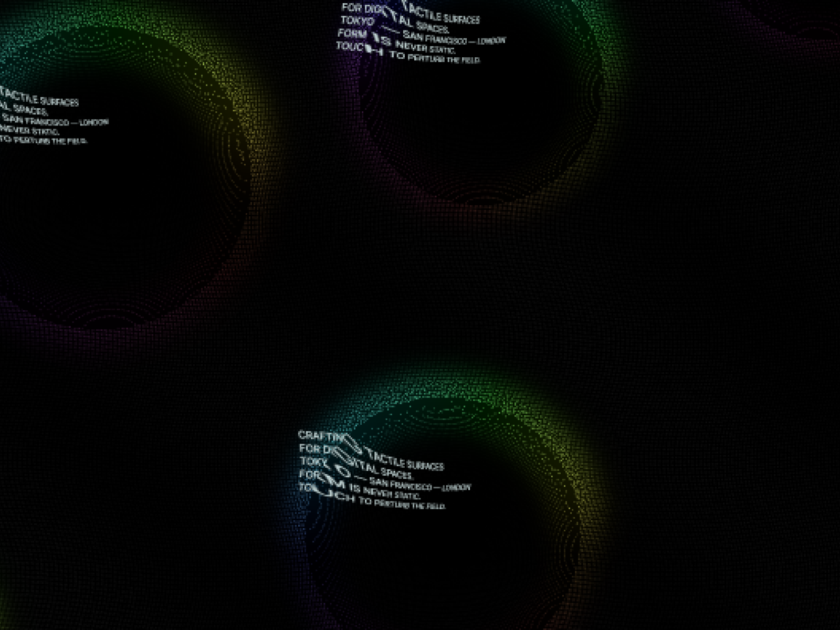Click the undistorted word "TOKYO" on the purple glow
The height and width of the screenshot is (630, 840).
click(358, 21)
